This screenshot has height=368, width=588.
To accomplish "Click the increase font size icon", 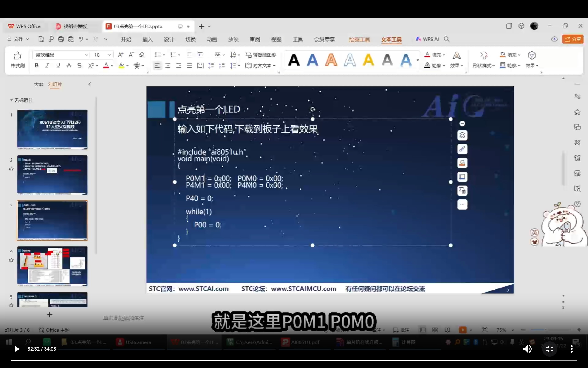I will [x=121, y=55].
